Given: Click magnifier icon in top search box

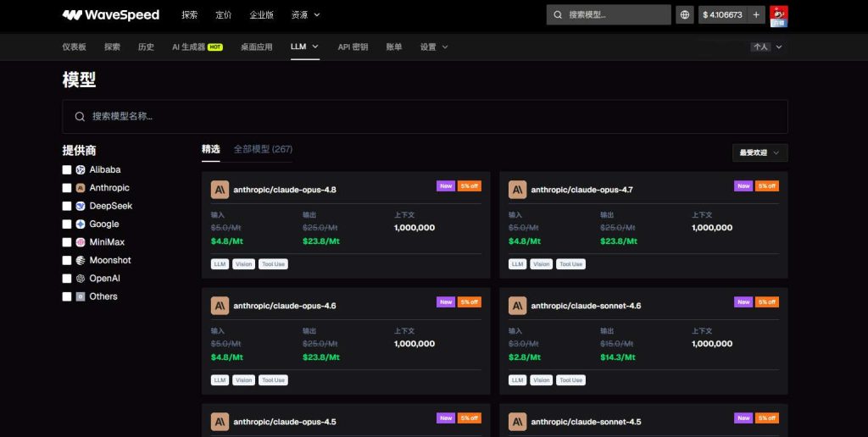Looking at the screenshot, I should click(x=558, y=15).
